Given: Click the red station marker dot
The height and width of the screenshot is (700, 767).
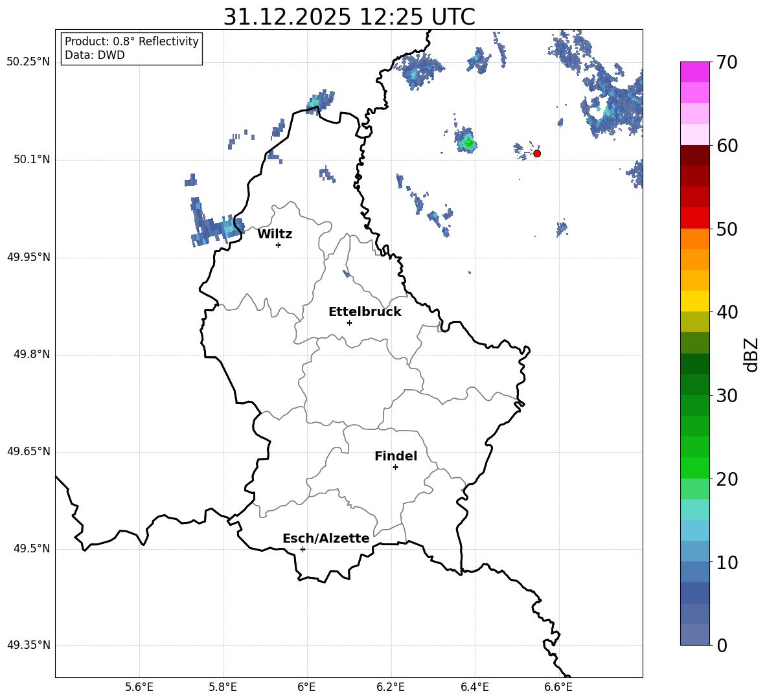Looking at the screenshot, I should point(537,153).
